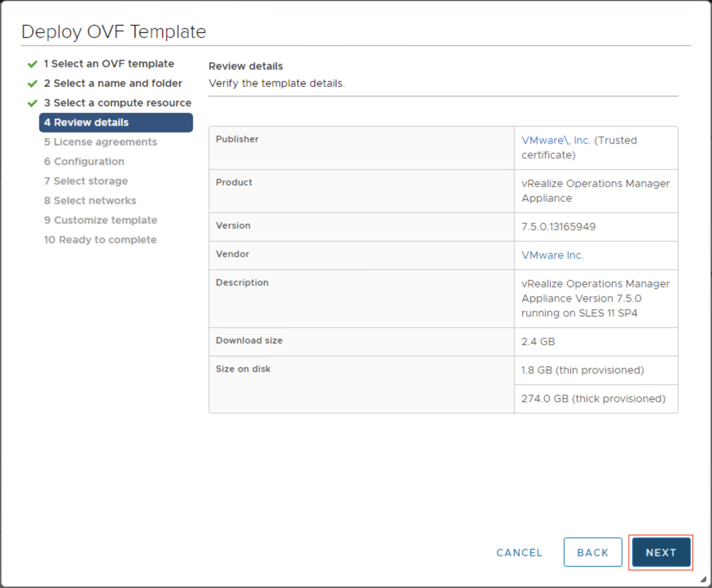Viewport: 712px width, 588px height.
Task: Click the description text mentioning SLES 11 SP4
Action: pos(596,298)
